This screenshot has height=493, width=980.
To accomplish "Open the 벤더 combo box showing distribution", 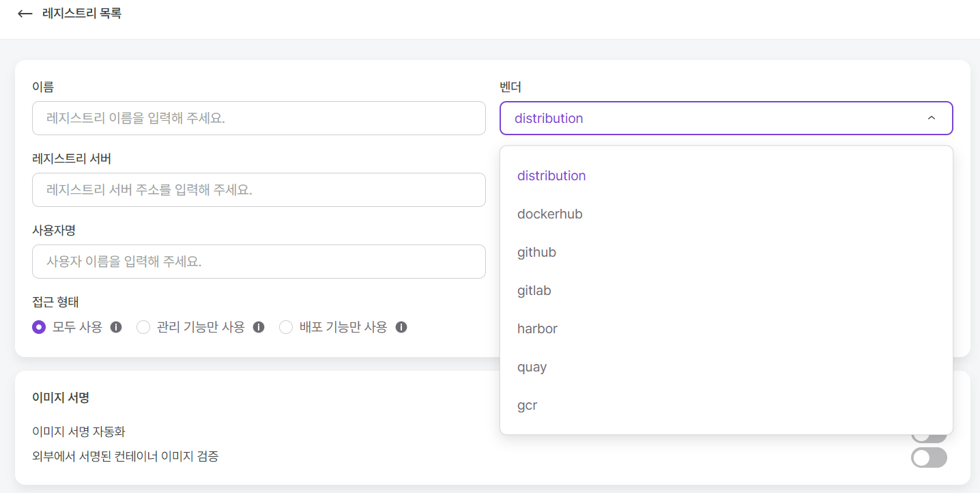I will [x=726, y=118].
